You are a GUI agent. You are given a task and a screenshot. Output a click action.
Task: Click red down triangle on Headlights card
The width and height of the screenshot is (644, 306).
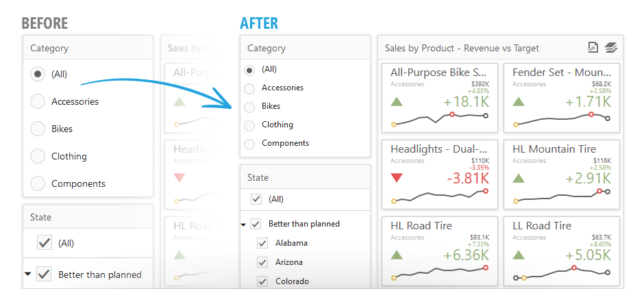coord(397,178)
